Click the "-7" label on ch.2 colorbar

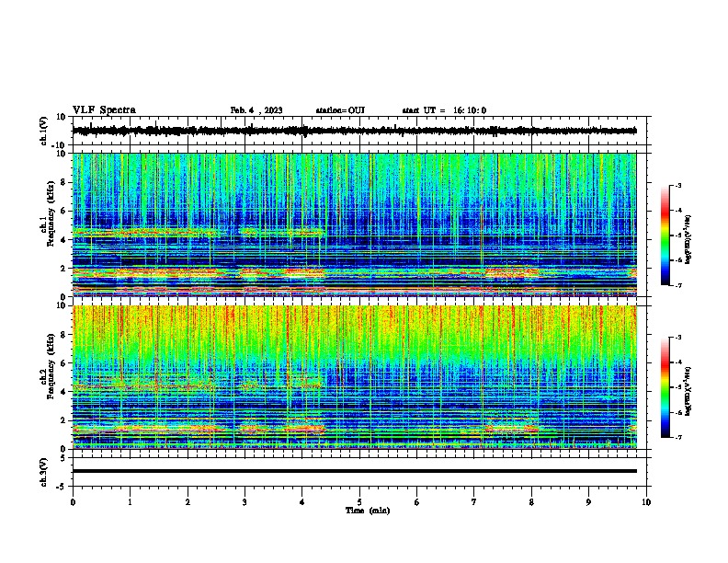click(677, 437)
